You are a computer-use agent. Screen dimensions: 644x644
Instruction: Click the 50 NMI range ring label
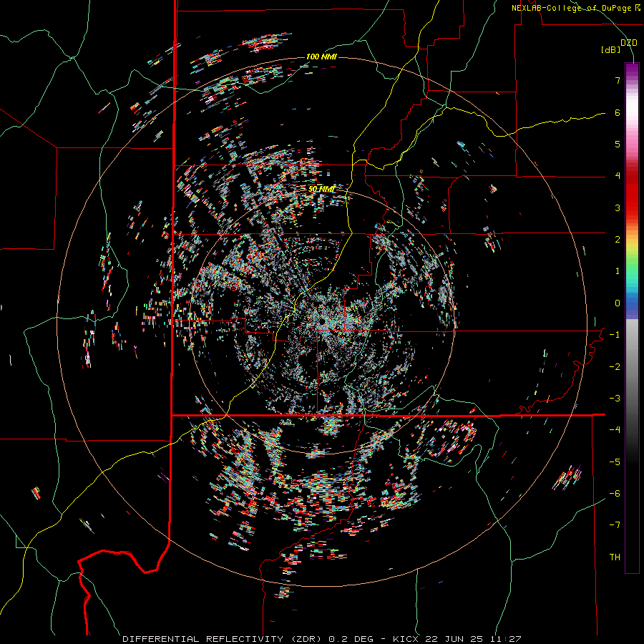(321, 189)
